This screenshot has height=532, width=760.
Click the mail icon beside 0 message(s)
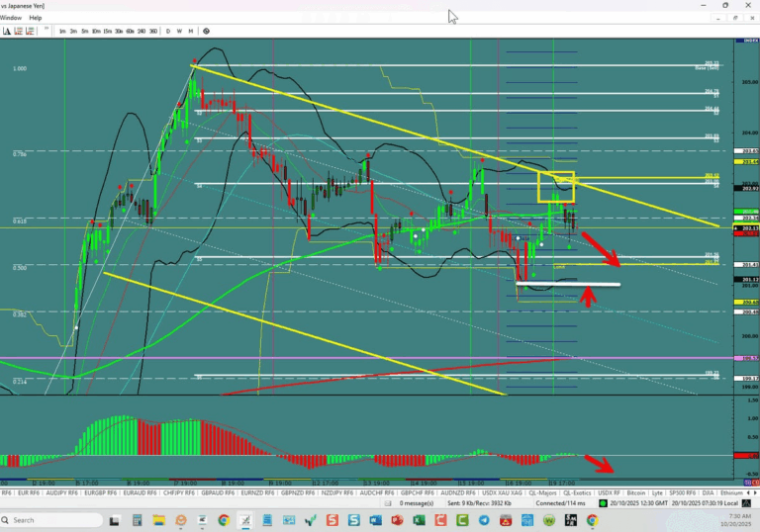click(388, 503)
